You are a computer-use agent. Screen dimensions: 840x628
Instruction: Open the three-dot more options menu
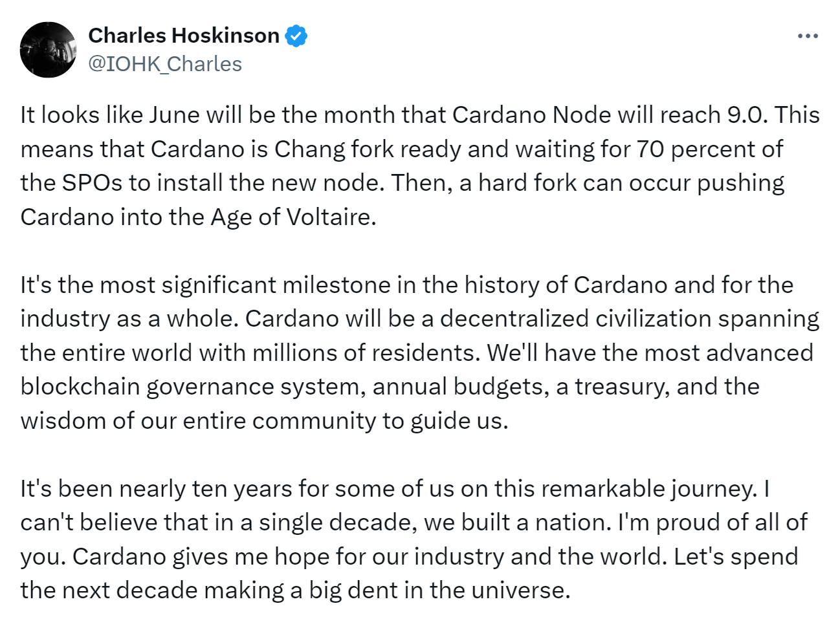point(808,36)
